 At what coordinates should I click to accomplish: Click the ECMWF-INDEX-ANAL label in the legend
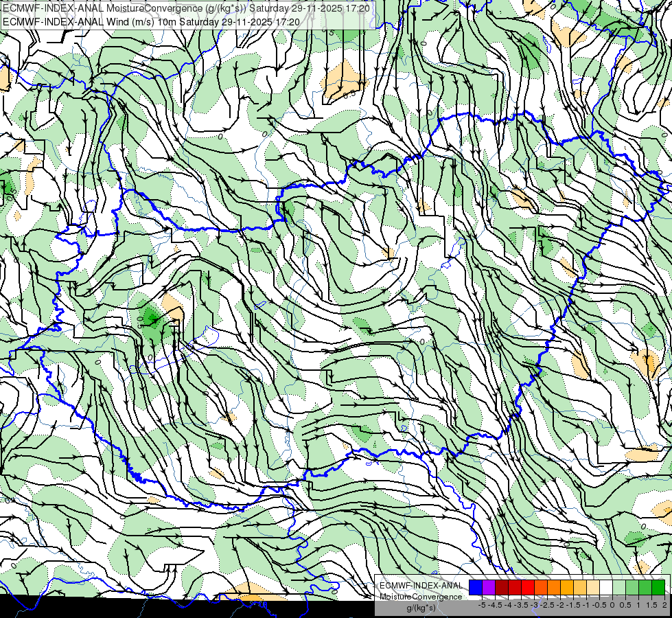pyautogui.click(x=421, y=586)
